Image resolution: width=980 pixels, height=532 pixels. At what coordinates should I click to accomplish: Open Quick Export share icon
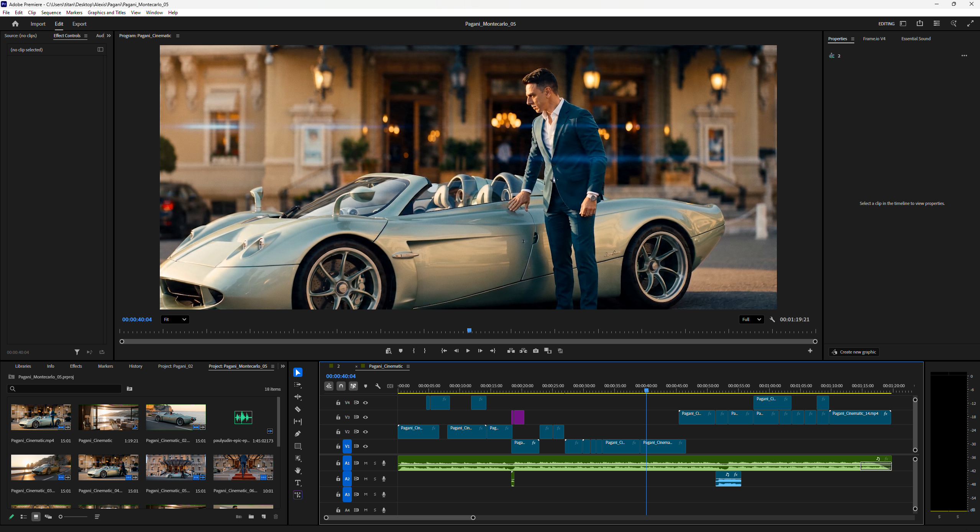919,23
